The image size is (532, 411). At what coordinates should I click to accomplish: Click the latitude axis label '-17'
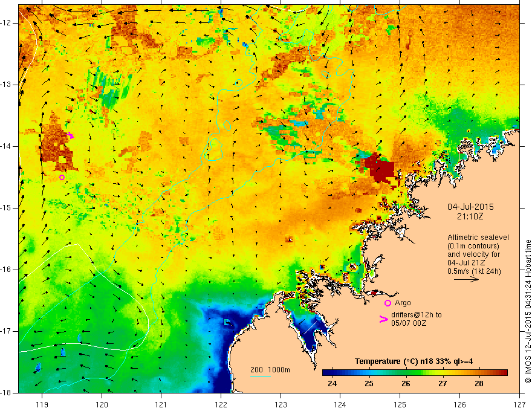(x=6, y=331)
